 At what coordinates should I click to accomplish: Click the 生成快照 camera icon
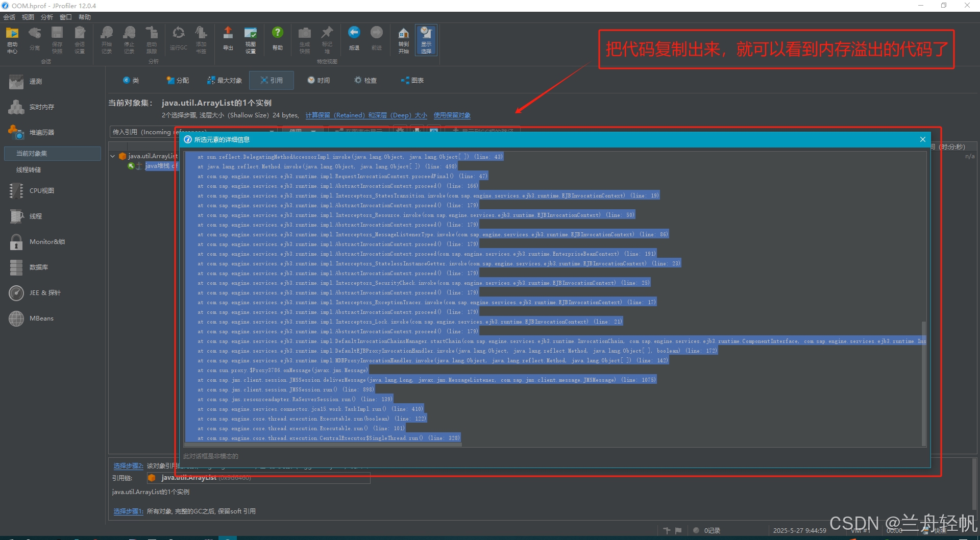click(305, 40)
